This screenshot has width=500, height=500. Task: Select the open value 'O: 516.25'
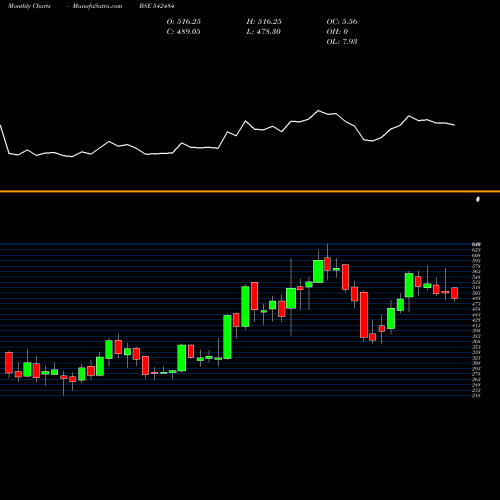pos(184,22)
